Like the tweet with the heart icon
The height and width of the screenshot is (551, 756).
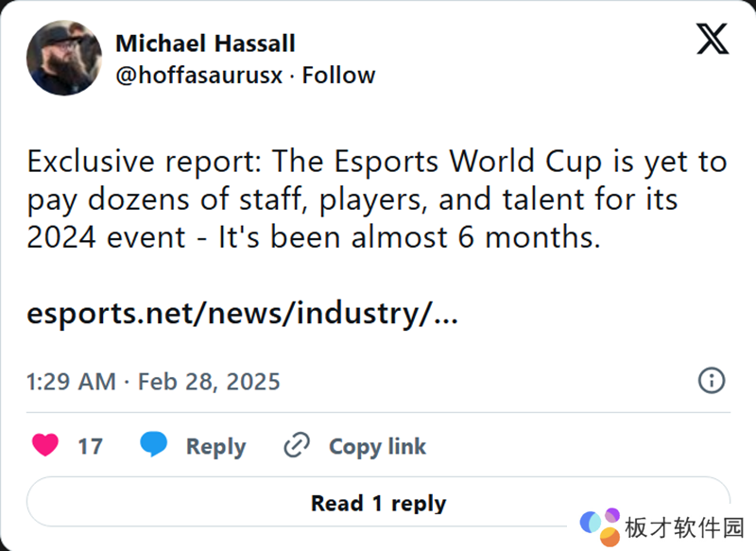point(45,445)
